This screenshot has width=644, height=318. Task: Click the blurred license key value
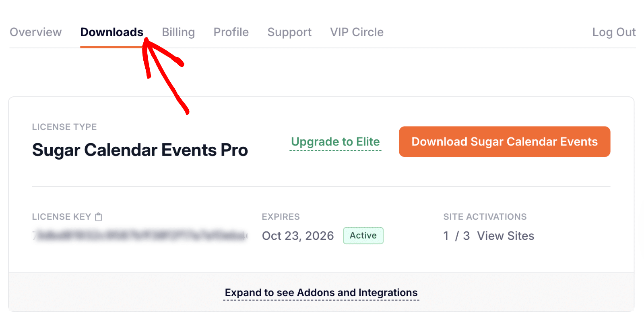(x=140, y=235)
